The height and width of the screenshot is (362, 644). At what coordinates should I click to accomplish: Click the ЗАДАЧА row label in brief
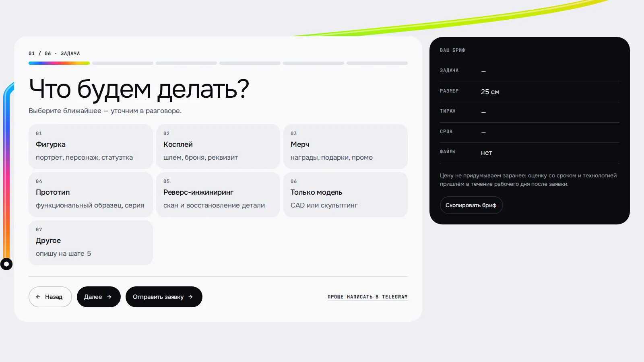449,70
